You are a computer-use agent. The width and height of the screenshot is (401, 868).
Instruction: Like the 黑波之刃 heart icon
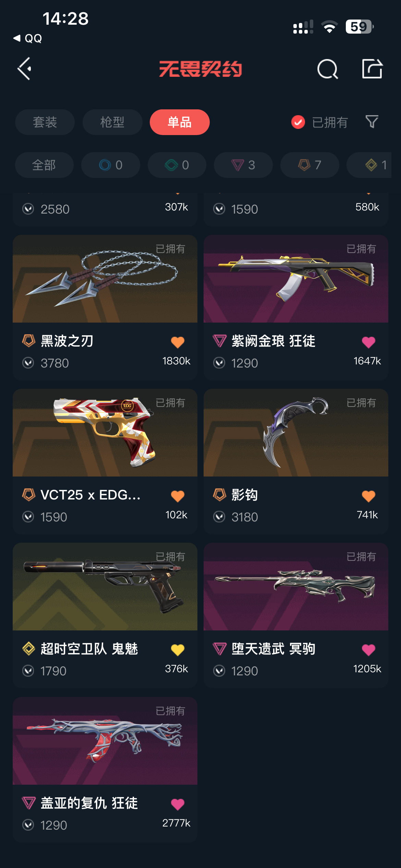pos(178,342)
